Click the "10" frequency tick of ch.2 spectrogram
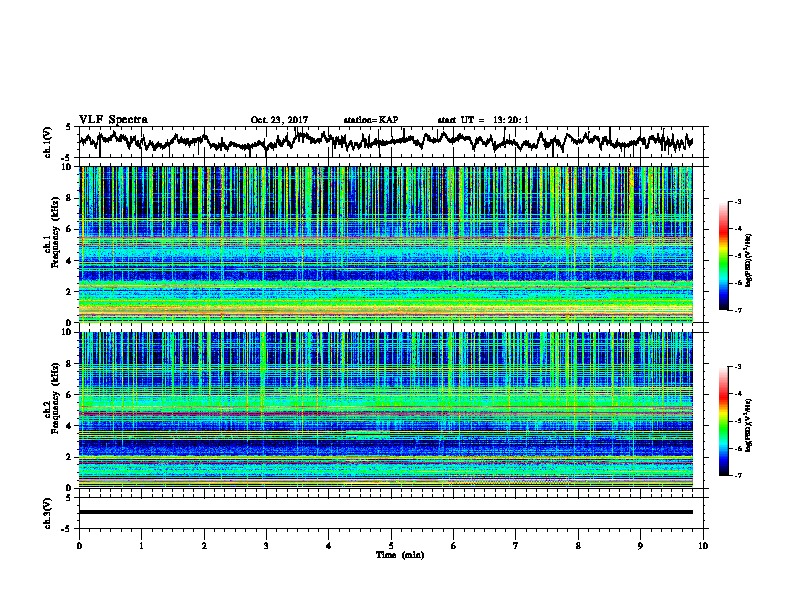 (x=68, y=332)
